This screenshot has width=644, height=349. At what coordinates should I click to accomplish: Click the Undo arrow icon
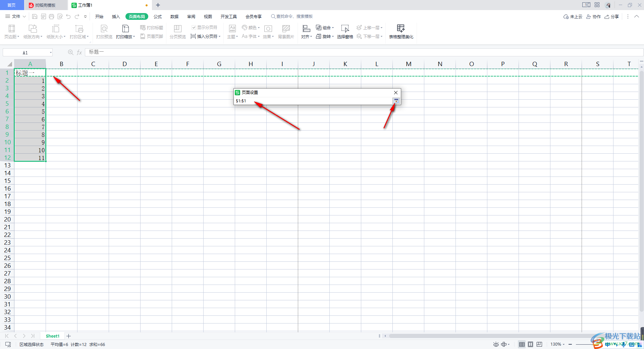tap(68, 16)
